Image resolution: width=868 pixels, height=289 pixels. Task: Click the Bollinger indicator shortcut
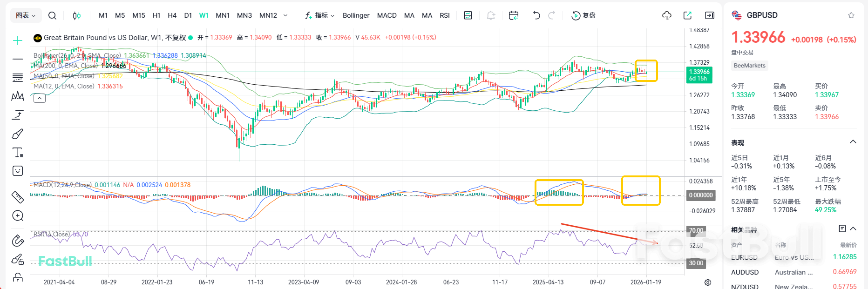pos(356,15)
